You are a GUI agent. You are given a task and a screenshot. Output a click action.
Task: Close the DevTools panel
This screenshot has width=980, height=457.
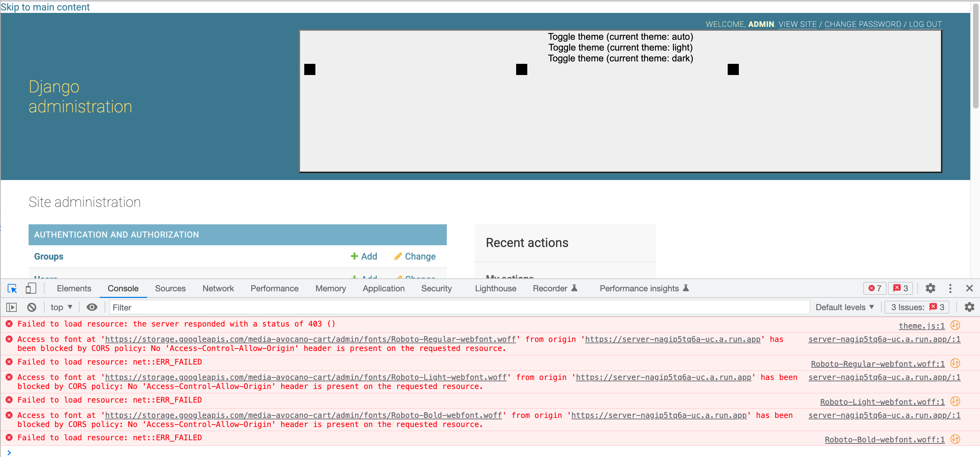969,288
